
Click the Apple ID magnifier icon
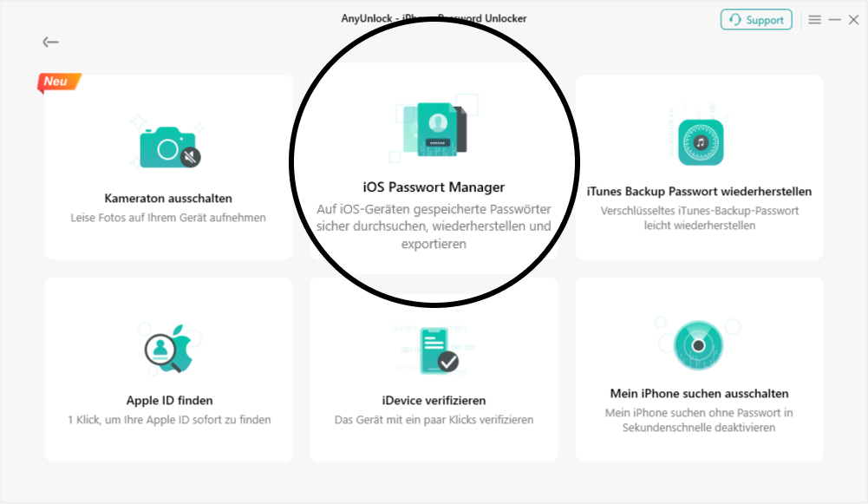(169, 349)
